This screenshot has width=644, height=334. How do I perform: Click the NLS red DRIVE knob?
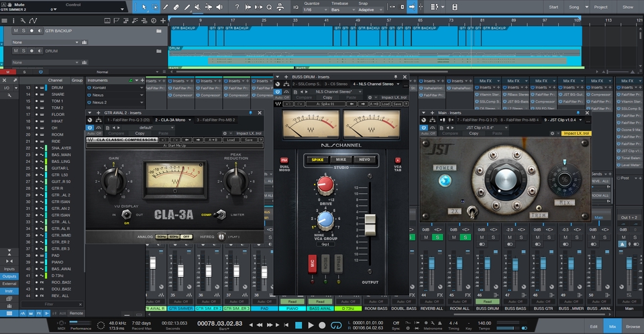pos(325,185)
